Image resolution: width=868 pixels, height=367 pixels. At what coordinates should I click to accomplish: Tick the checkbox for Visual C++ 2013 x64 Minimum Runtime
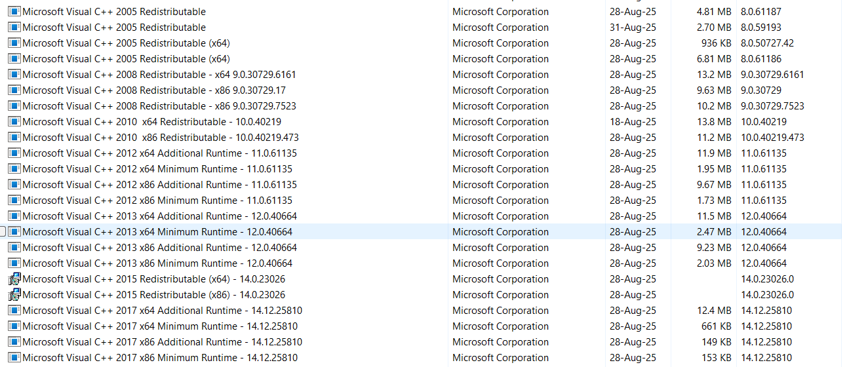click(x=3, y=232)
